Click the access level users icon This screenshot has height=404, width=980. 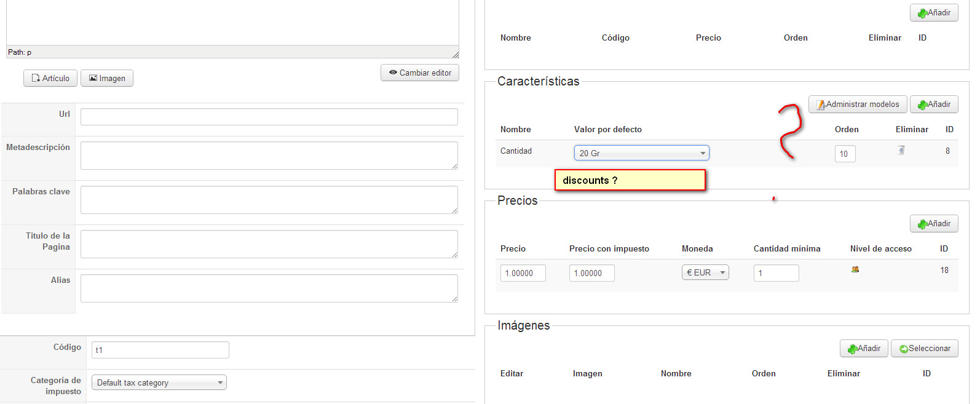pyautogui.click(x=855, y=269)
